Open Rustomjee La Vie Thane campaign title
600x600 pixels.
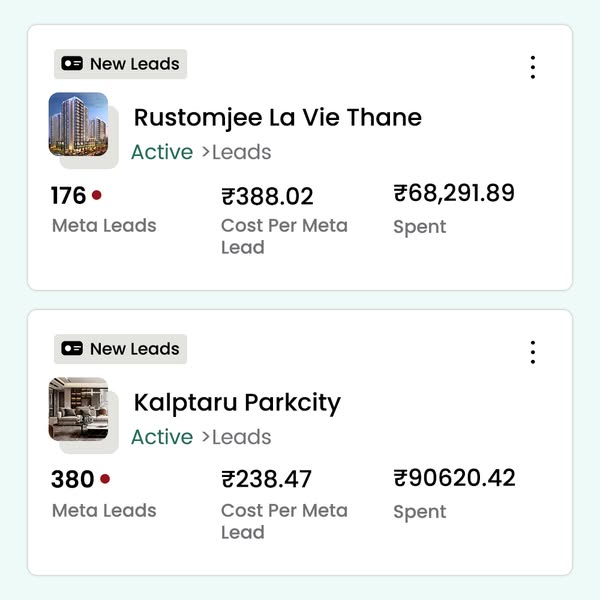tap(278, 118)
